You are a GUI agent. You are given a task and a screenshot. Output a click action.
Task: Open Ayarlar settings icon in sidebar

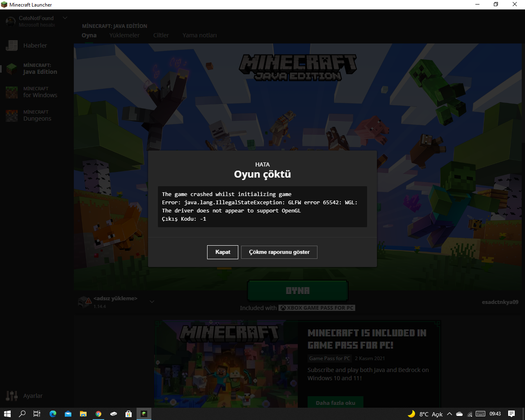pyautogui.click(x=11, y=396)
